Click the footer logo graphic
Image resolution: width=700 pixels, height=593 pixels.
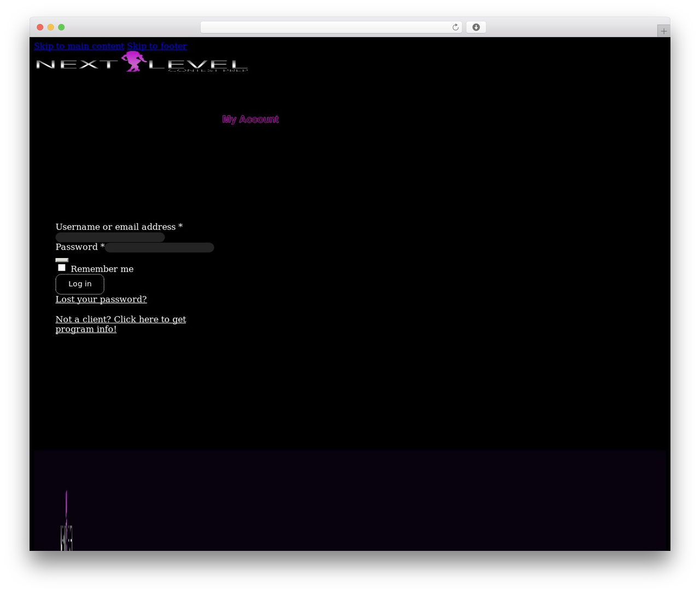(x=66, y=520)
